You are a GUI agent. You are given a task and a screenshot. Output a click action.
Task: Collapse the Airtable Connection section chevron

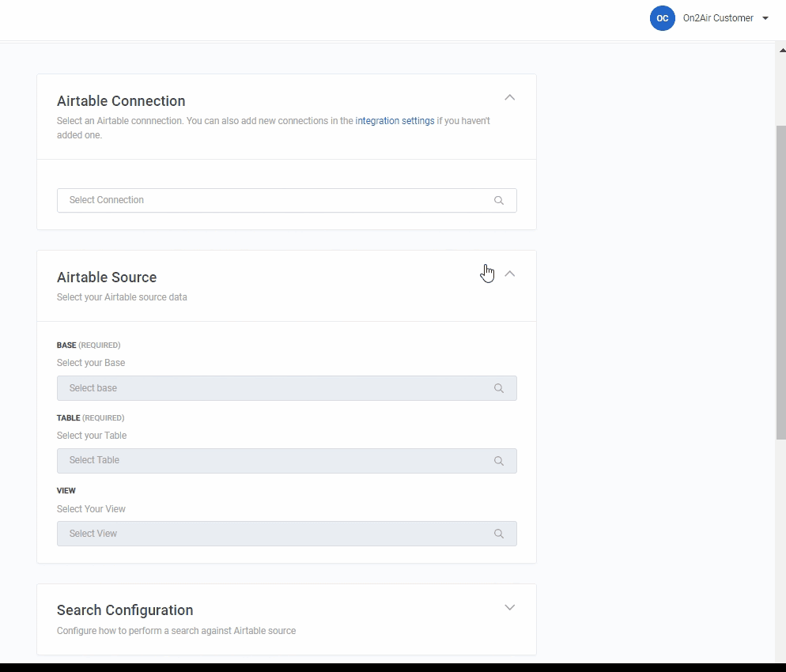tap(510, 97)
